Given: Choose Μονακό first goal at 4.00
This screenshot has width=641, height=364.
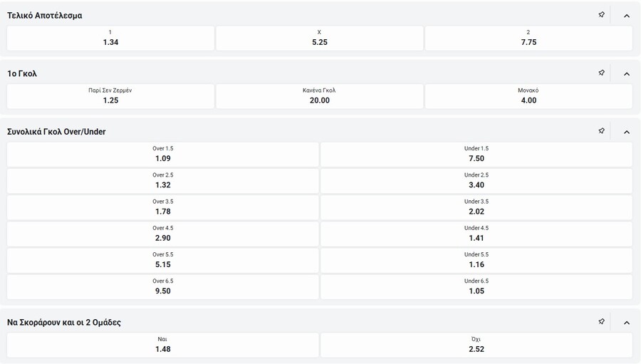Looking at the screenshot, I should 528,96.
